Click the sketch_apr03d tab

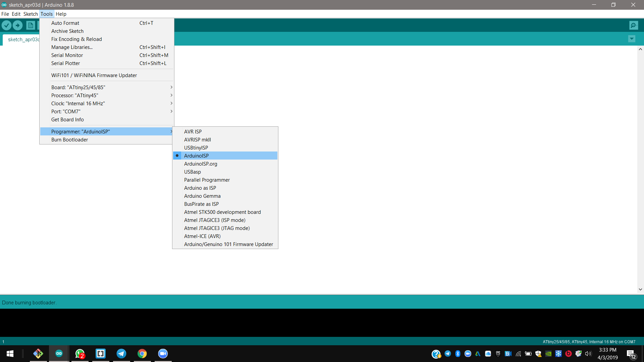click(23, 39)
